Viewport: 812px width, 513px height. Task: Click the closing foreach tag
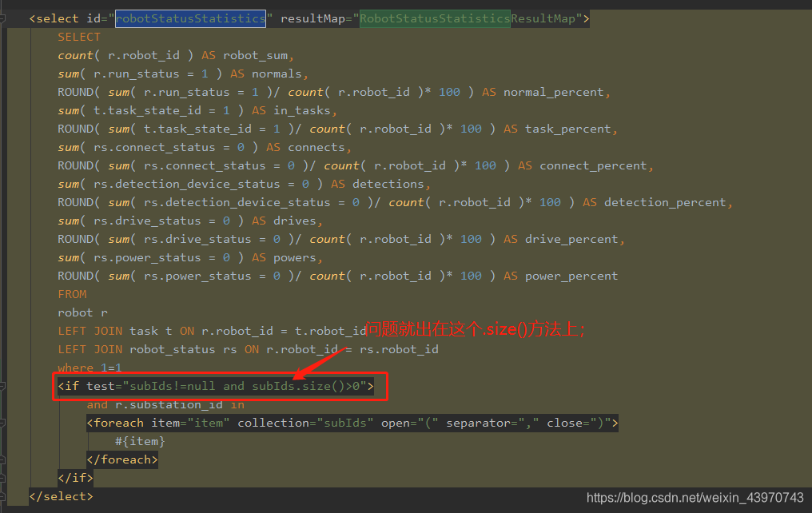point(121,459)
